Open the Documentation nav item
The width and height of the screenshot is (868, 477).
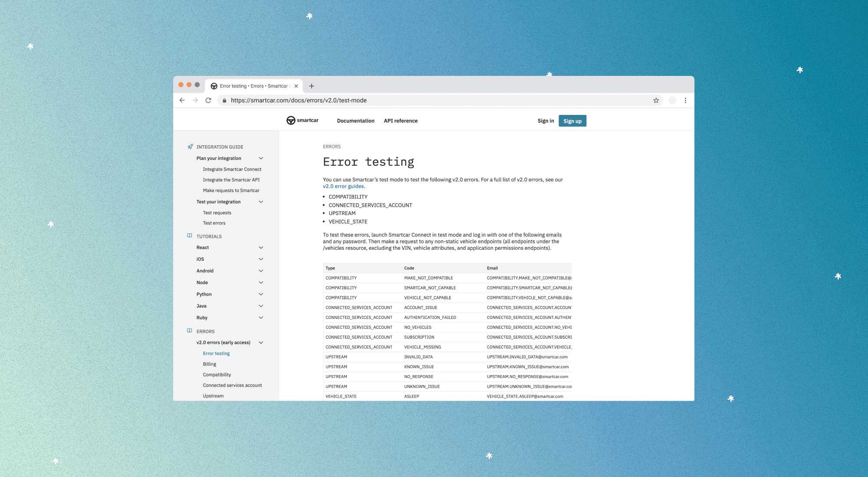tap(355, 121)
